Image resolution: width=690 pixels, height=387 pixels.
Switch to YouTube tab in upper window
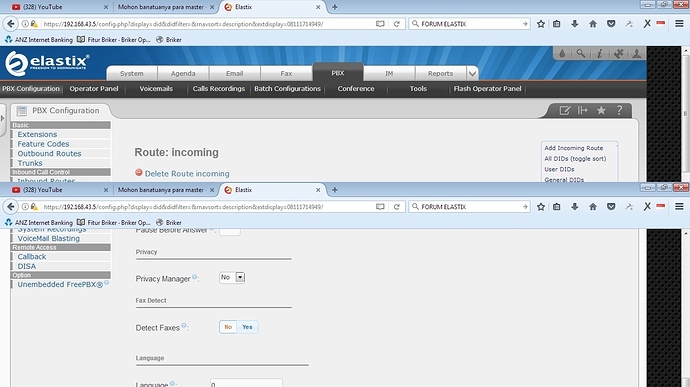pyautogui.click(x=59, y=7)
